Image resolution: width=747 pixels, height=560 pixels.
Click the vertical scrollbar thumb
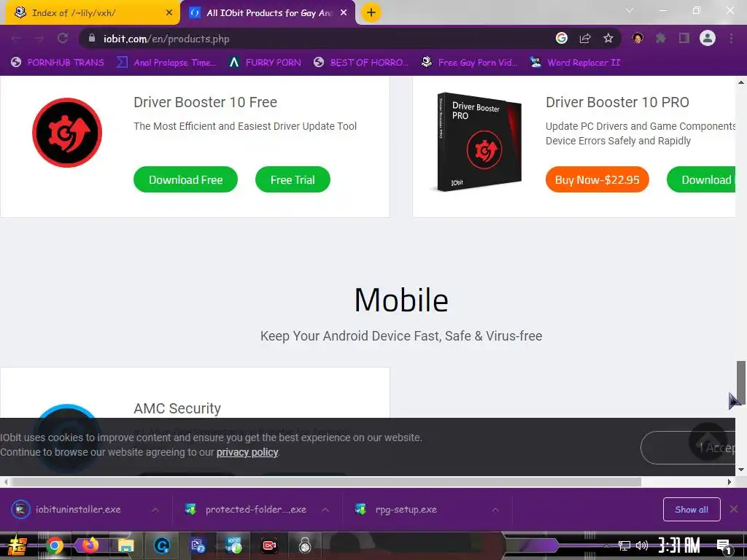tap(741, 382)
